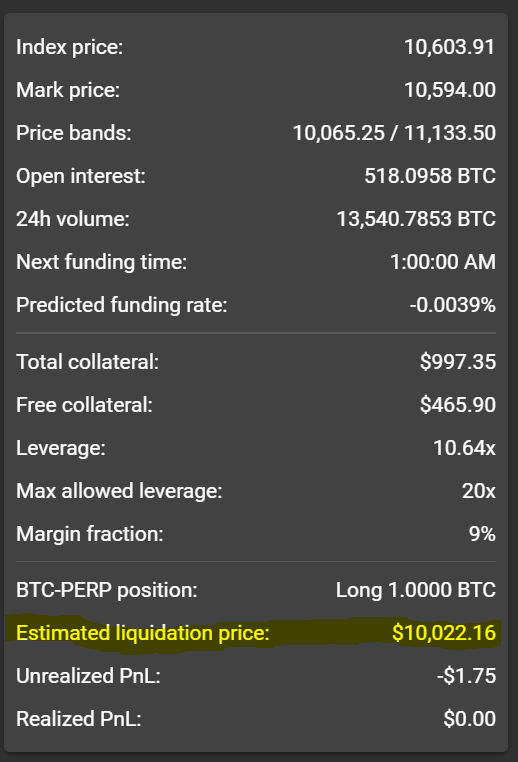The width and height of the screenshot is (518, 762).
Task: Select the Next funding time 1:00:00 AM
Action: click(x=443, y=262)
